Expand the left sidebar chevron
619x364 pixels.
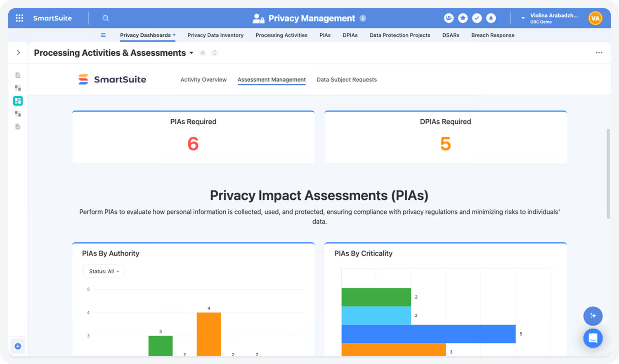click(x=18, y=52)
